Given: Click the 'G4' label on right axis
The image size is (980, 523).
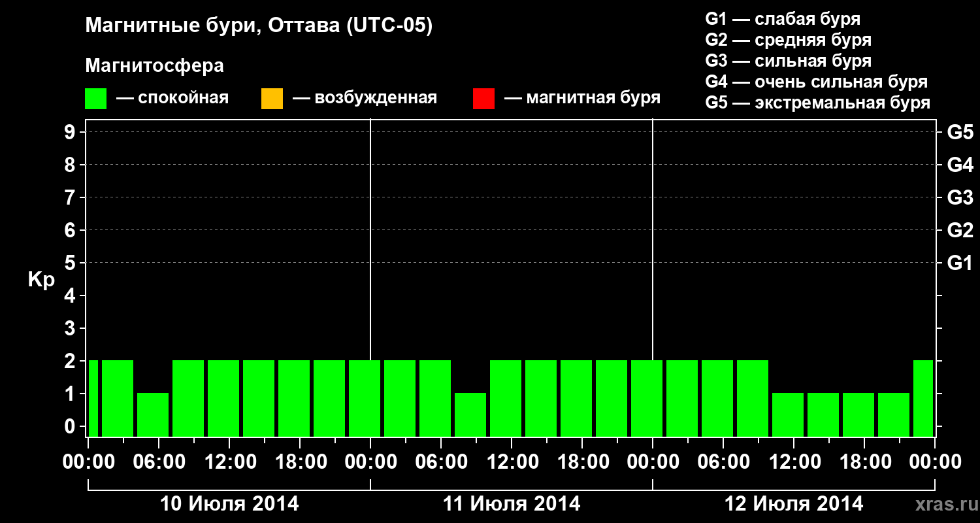Looking at the screenshot, I should pos(960,165).
